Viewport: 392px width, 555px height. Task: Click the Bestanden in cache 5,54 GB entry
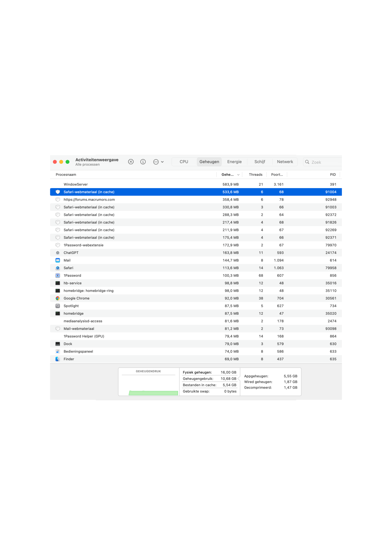(210, 385)
